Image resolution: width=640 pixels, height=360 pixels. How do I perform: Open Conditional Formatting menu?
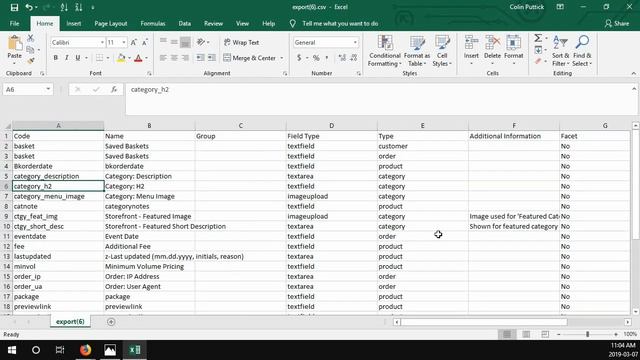(384, 51)
